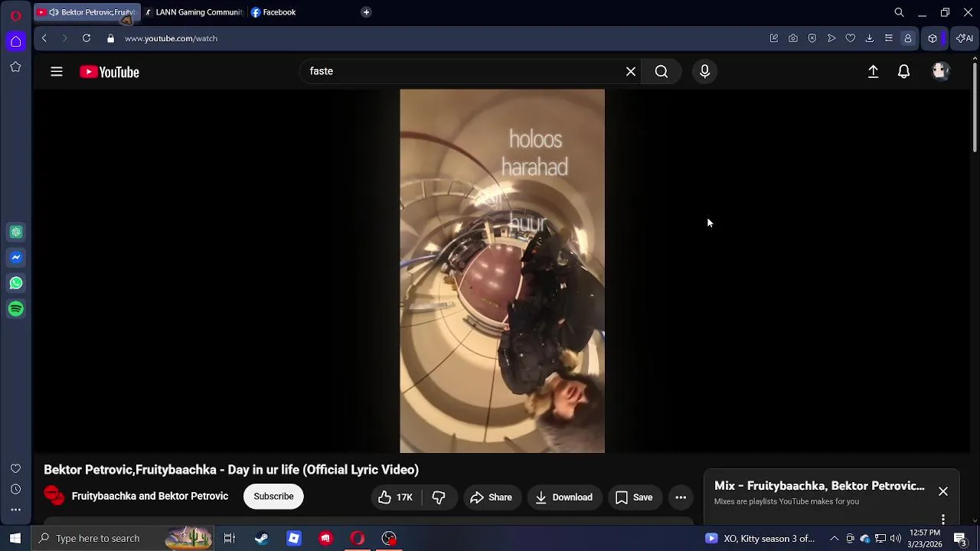
Task: View site security lock info
Action: click(x=110, y=38)
